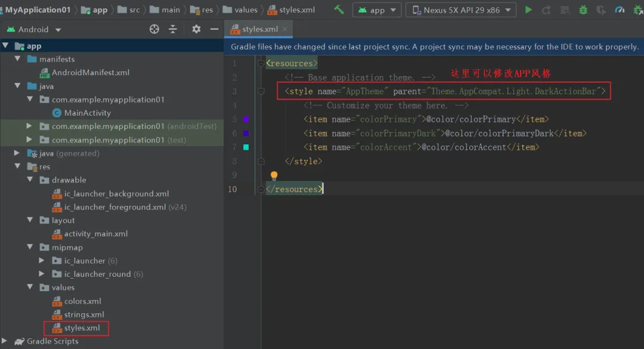
Task: Start debugging with the bug icon
Action: [x=583, y=10]
